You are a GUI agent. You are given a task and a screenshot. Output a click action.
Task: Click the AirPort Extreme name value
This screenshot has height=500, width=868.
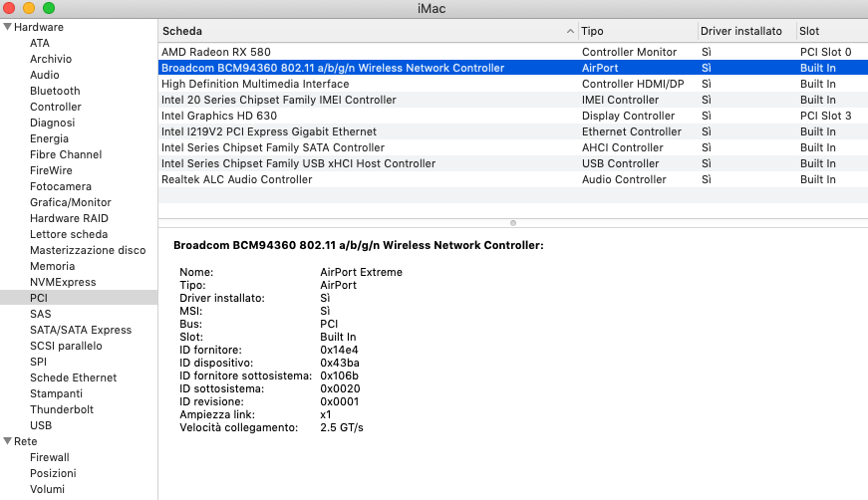361,272
